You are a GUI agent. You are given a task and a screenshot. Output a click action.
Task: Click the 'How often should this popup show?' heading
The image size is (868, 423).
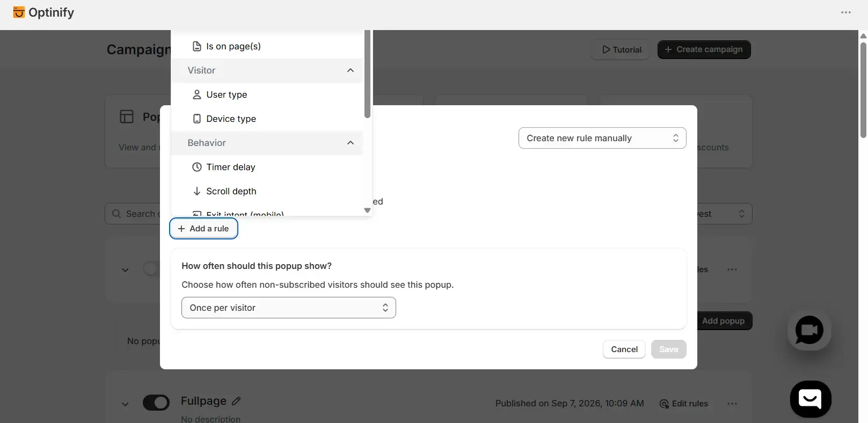pos(257,266)
